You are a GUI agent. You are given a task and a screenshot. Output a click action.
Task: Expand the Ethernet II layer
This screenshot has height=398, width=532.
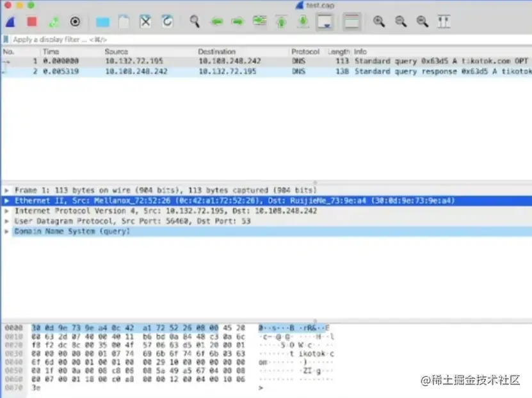[6, 201]
